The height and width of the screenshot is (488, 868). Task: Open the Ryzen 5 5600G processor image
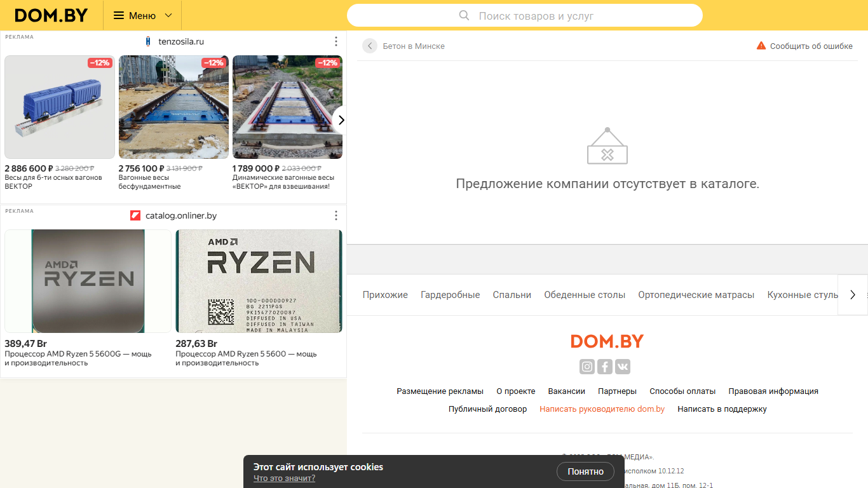(x=88, y=281)
